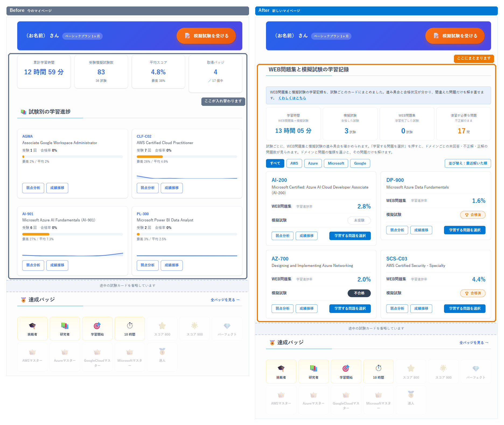Select the すべて filter tab
Image resolution: width=504 pixels, height=425 pixels.
(275, 163)
